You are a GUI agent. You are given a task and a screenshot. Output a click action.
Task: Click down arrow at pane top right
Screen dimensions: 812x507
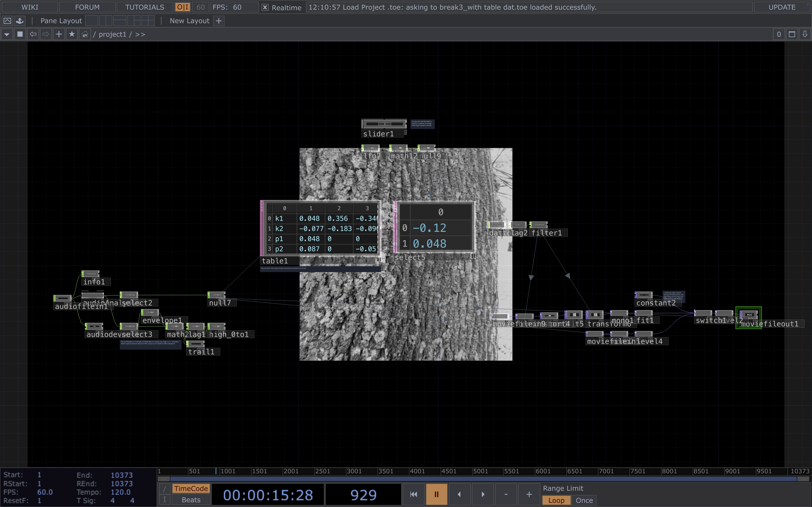(805, 34)
